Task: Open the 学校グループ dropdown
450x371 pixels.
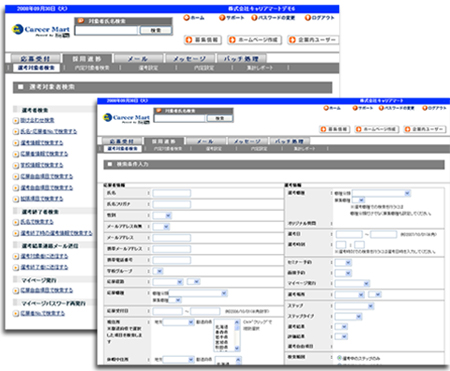Action: pos(158,271)
